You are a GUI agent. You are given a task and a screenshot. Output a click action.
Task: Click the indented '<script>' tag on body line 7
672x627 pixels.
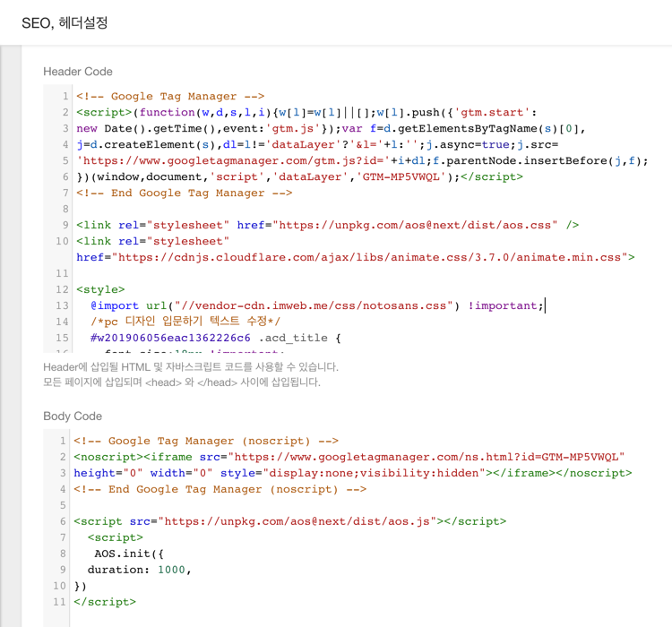[x=116, y=537]
